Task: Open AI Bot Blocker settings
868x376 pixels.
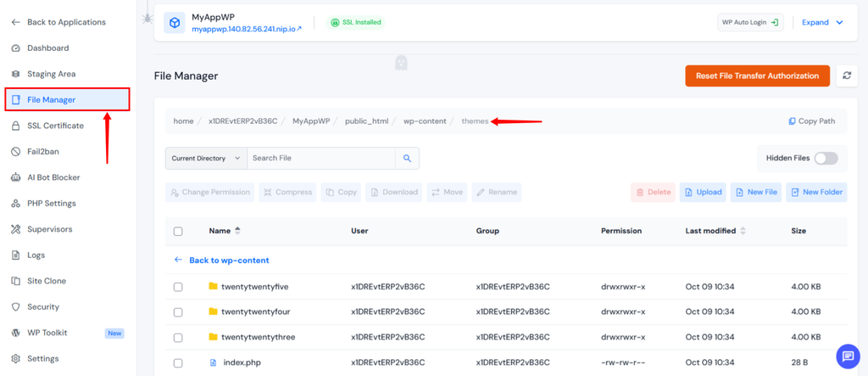Action: (53, 177)
